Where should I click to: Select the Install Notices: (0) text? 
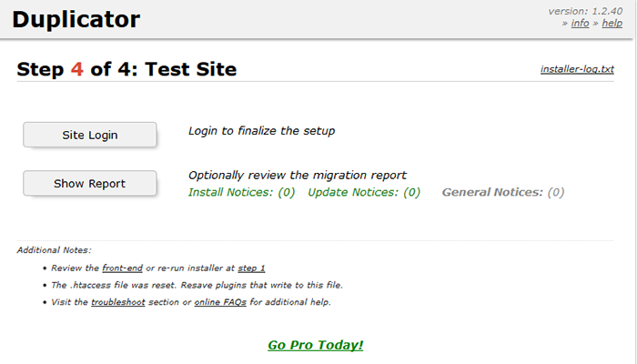242,192
